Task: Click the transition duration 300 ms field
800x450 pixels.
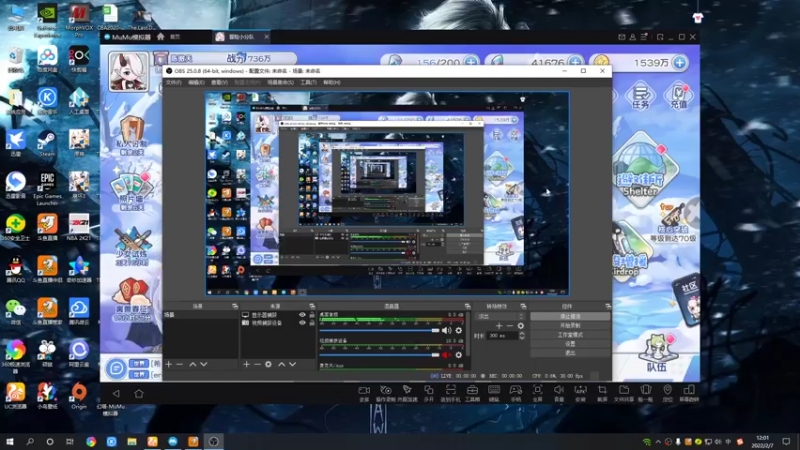Action: click(x=503, y=336)
